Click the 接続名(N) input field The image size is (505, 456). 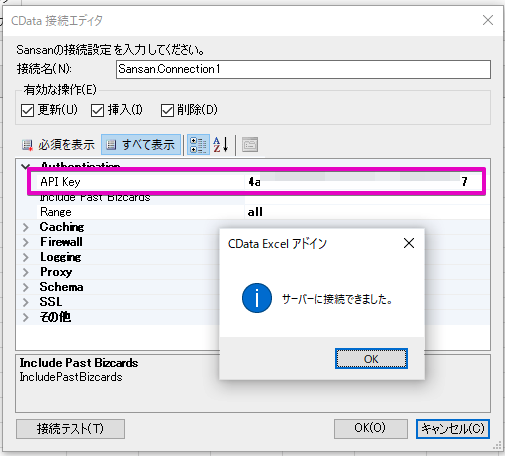(303, 69)
